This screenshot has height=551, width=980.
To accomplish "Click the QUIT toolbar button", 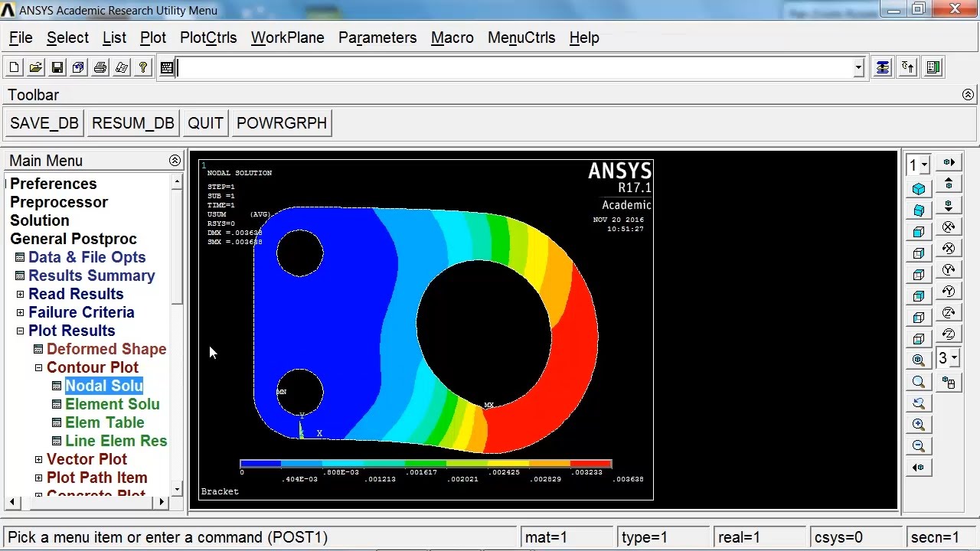I will 205,123.
